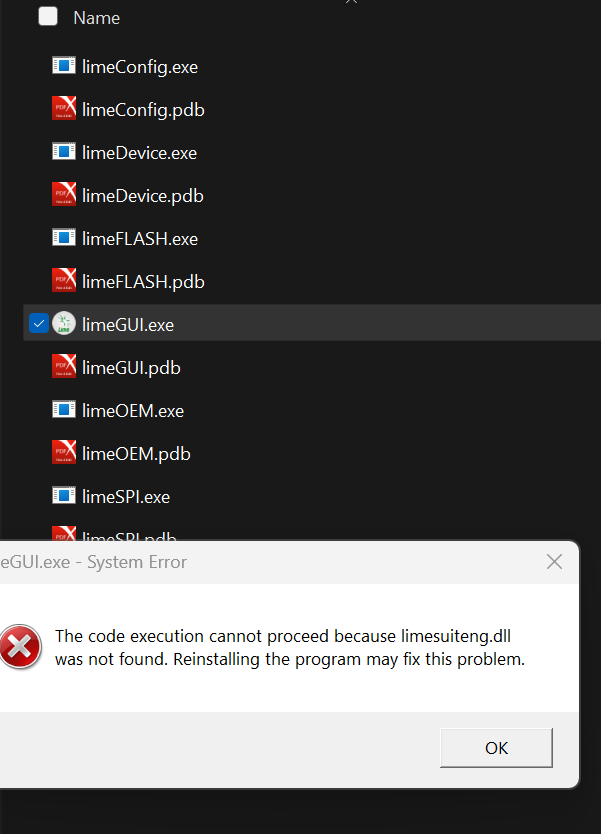601x834 pixels.
Task: Click the limeSPI.exe application icon
Action: 64,497
